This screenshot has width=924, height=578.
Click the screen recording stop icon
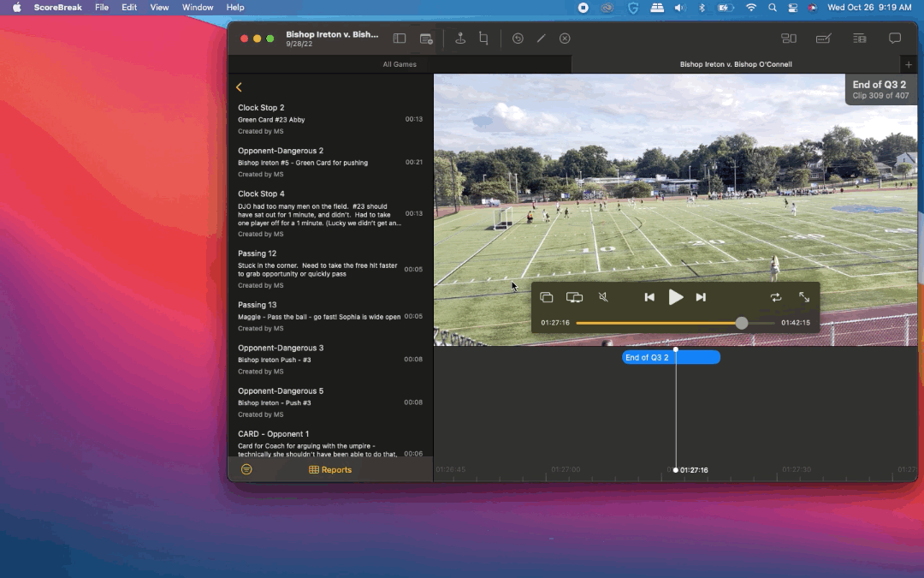pyautogui.click(x=583, y=7)
